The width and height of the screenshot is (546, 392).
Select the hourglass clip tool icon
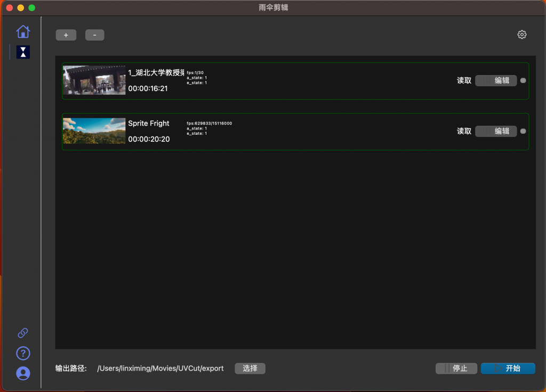[x=23, y=52]
